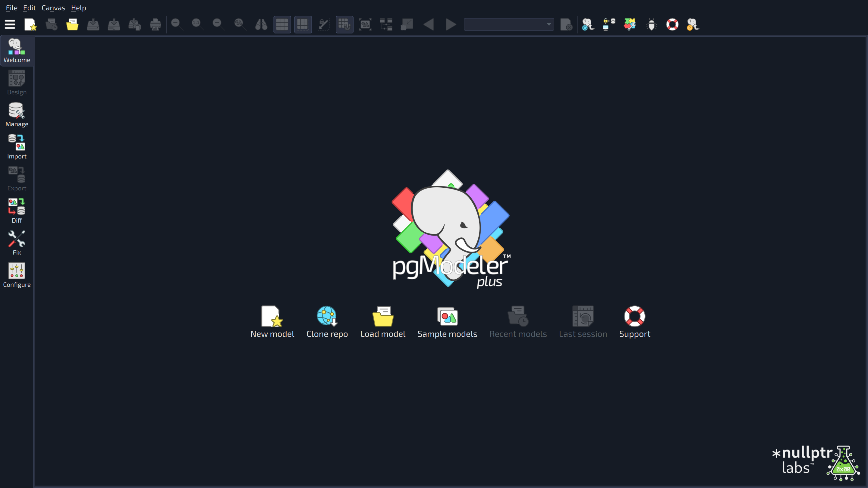Click the Zoom out magnifier icon

coord(177,24)
